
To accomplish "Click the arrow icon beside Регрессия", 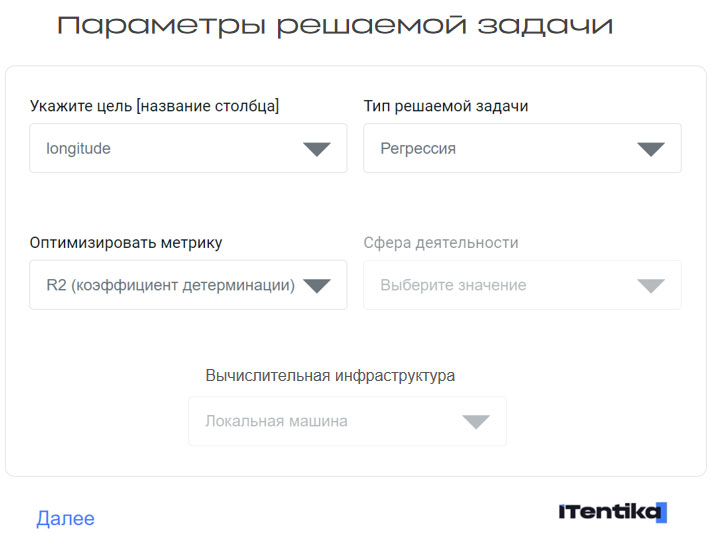I will (x=651, y=149).
